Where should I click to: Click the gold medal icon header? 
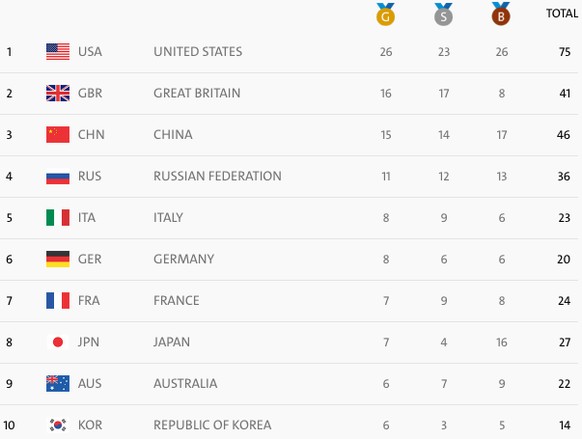point(385,14)
